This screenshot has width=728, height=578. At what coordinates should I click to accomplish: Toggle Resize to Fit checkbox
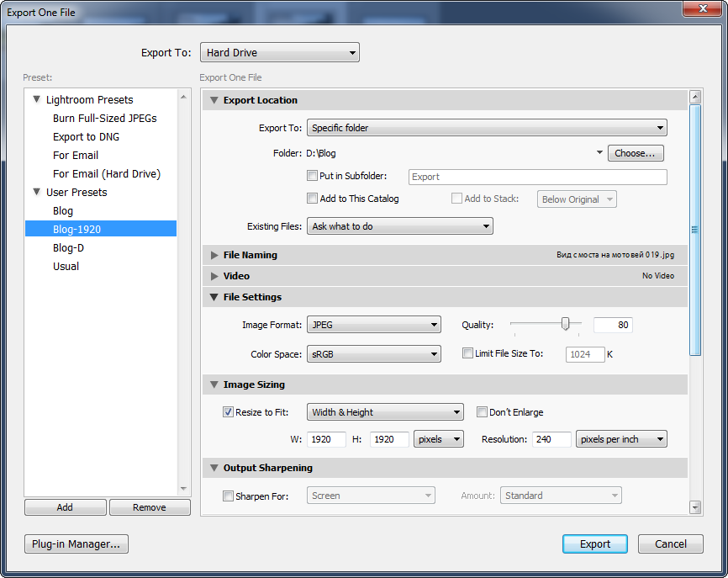pyautogui.click(x=228, y=412)
